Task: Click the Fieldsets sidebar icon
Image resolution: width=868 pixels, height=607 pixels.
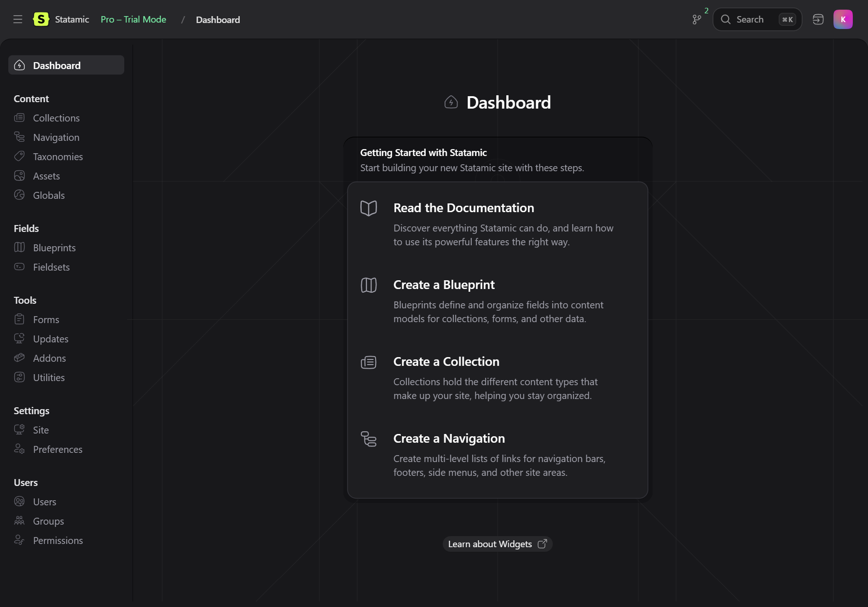Action: pyautogui.click(x=19, y=267)
